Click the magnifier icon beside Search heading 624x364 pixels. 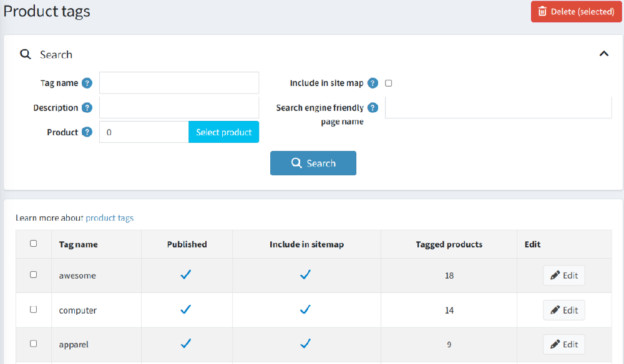coord(25,54)
